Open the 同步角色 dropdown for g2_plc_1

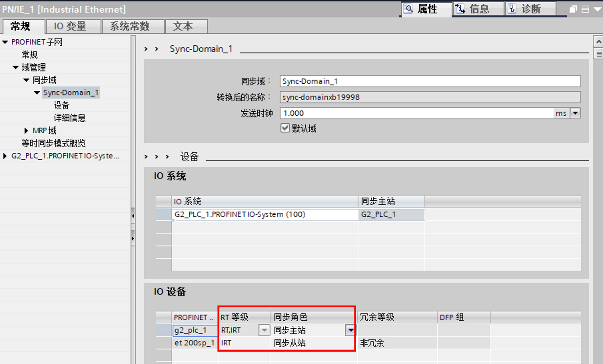point(350,330)
